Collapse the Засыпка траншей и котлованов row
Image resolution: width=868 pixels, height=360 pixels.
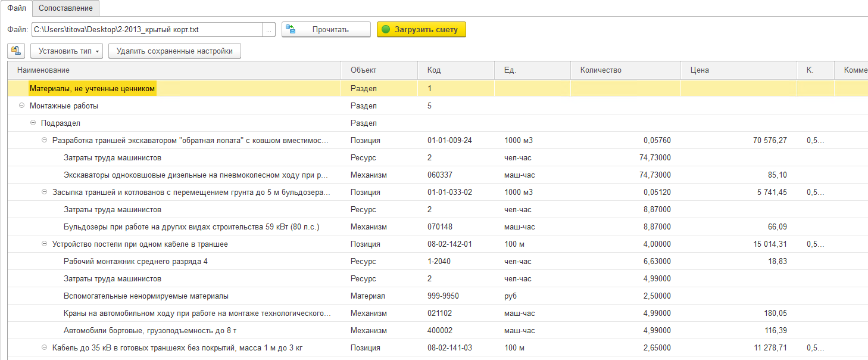pos(44,192)
